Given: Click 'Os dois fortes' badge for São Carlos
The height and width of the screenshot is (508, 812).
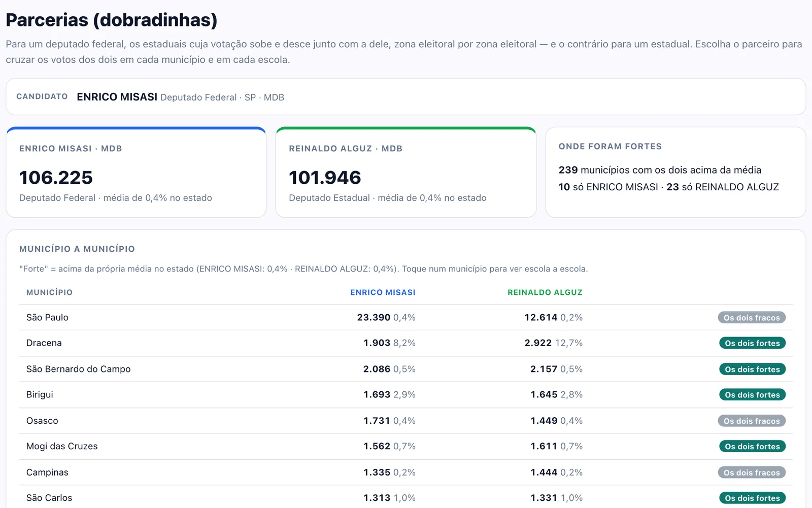Looking at the screenshot, I should point(752,498).
